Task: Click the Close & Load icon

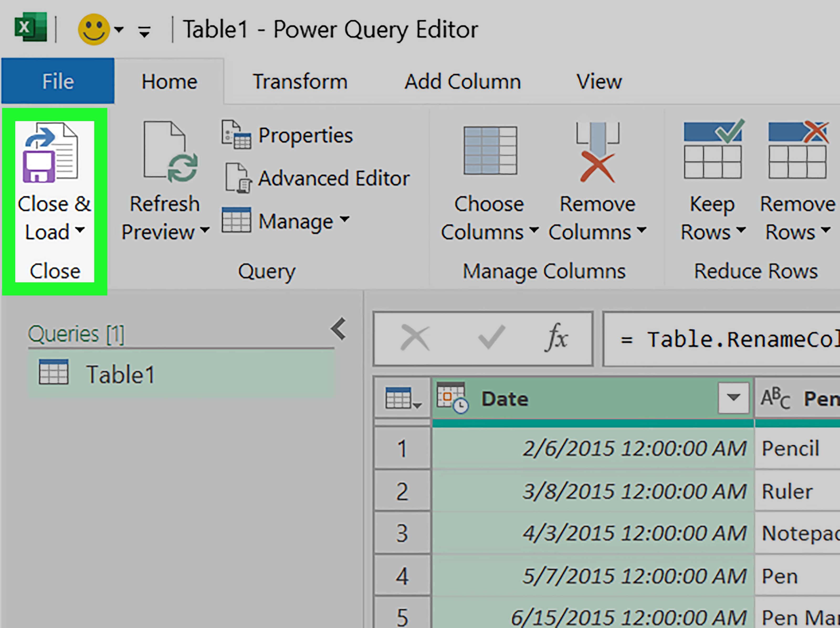Action: [50, 153]
